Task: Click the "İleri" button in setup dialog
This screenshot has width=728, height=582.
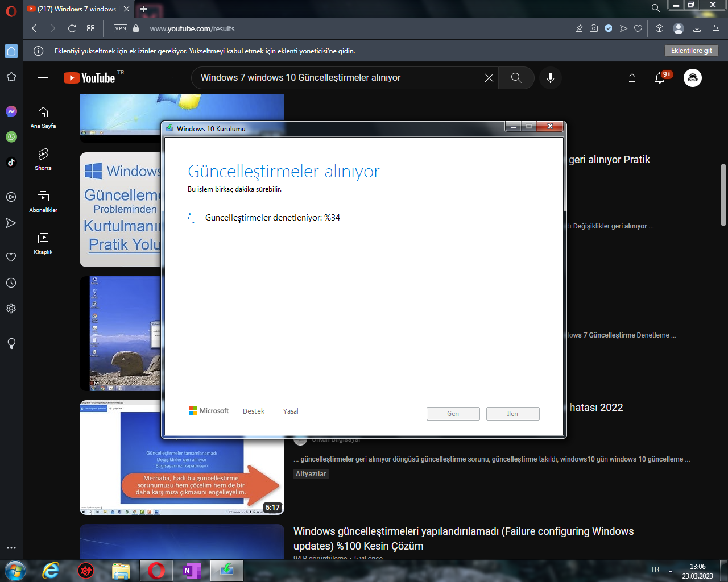Action: [x=513, y=414]
